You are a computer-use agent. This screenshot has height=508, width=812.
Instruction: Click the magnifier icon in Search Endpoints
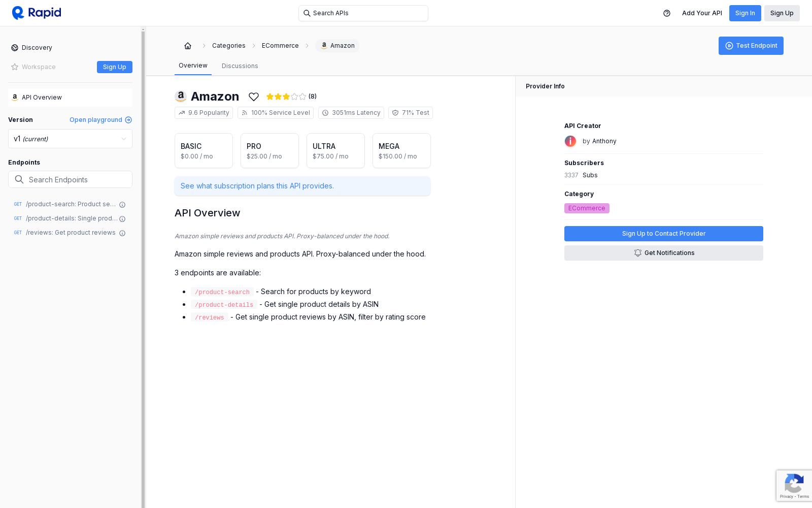click(19, 179)
